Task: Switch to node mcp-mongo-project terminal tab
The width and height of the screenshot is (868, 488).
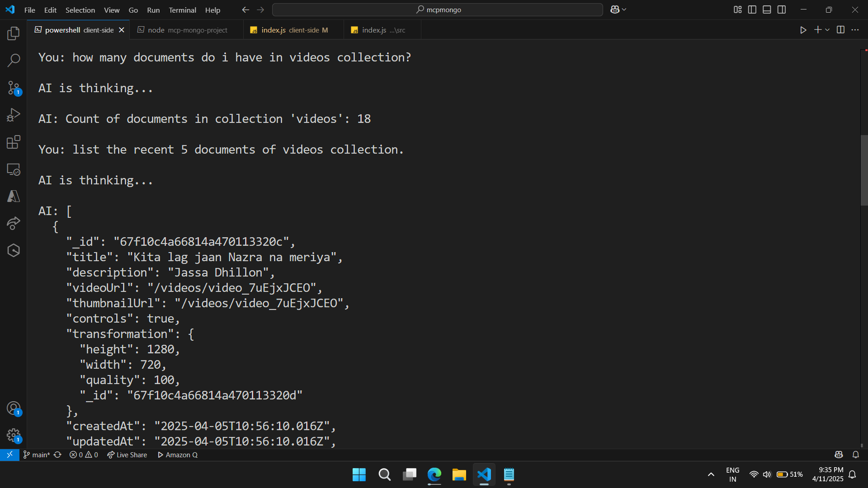Action: tap(186, 30)
